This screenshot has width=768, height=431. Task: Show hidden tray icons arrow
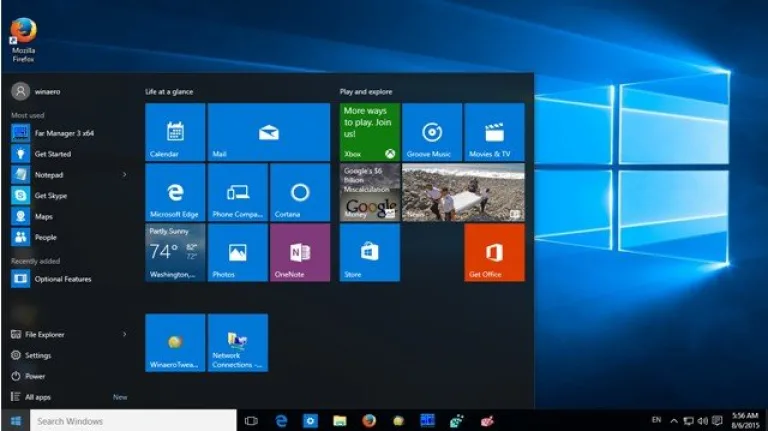tap(674, 421)
